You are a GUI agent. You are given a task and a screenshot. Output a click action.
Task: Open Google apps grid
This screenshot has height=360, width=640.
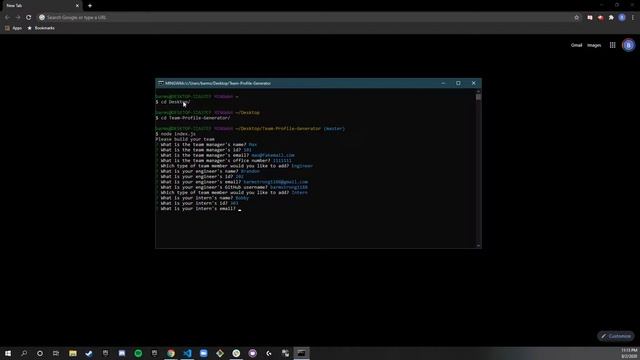pyautogui.click(x=613, y=45)
